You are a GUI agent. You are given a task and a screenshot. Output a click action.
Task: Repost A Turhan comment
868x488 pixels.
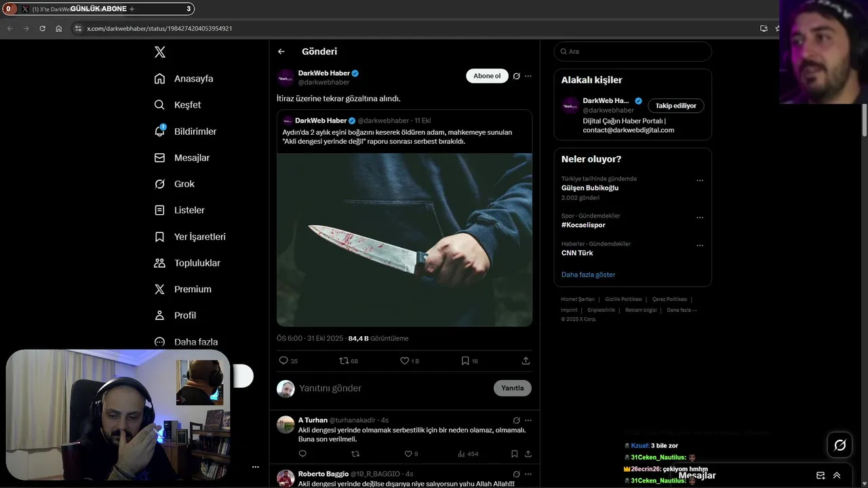[x=355, y=454]
